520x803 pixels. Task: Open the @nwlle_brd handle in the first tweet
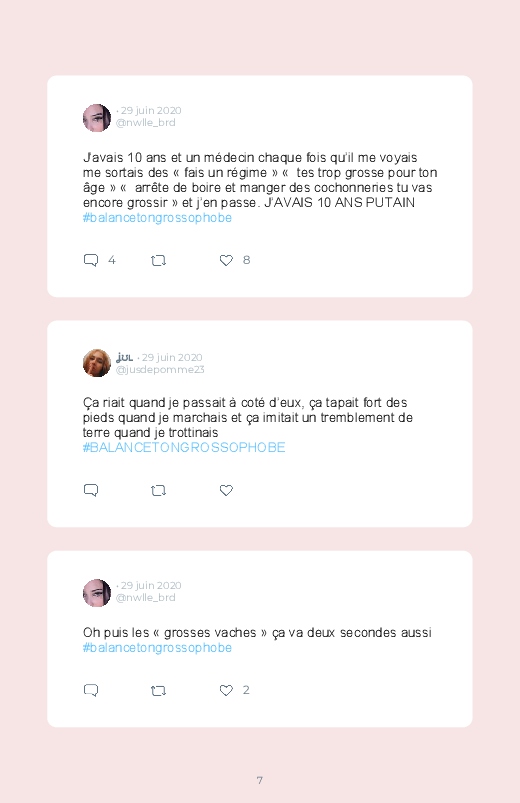(x=145, y=123)
